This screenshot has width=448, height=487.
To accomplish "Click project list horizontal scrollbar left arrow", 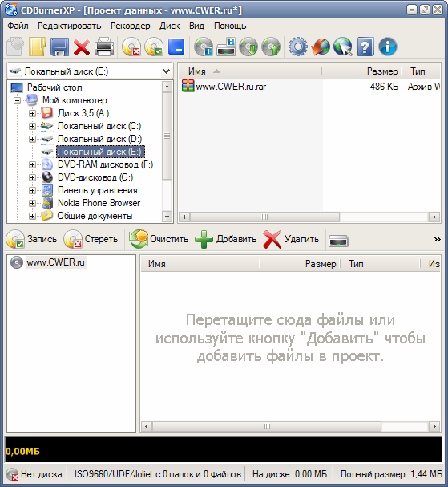I will click(x=147, y=427).
